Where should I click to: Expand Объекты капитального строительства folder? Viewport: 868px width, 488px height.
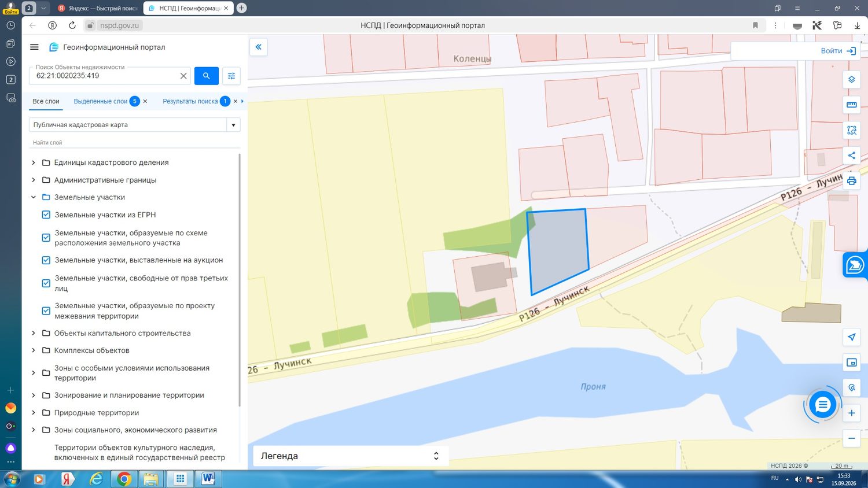click(x=34, y=333)
